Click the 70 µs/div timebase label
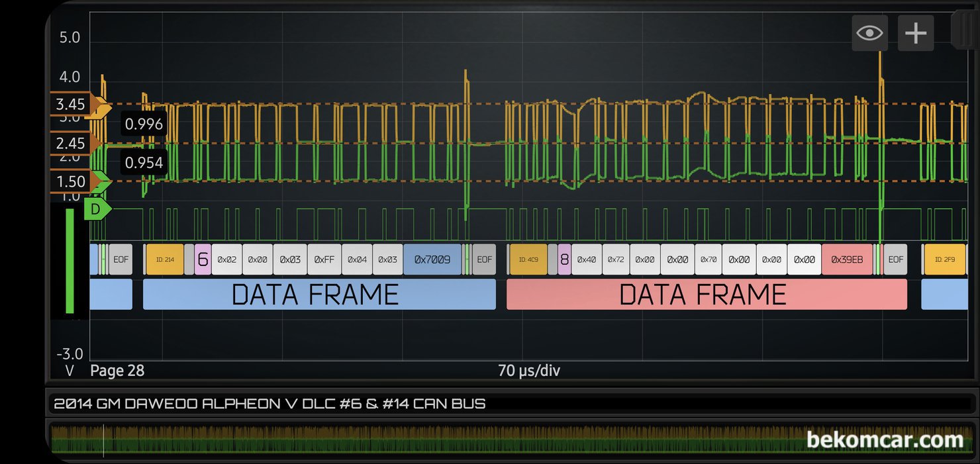Image resolution: width=980 pixels, height=464 pixels. 528,371
